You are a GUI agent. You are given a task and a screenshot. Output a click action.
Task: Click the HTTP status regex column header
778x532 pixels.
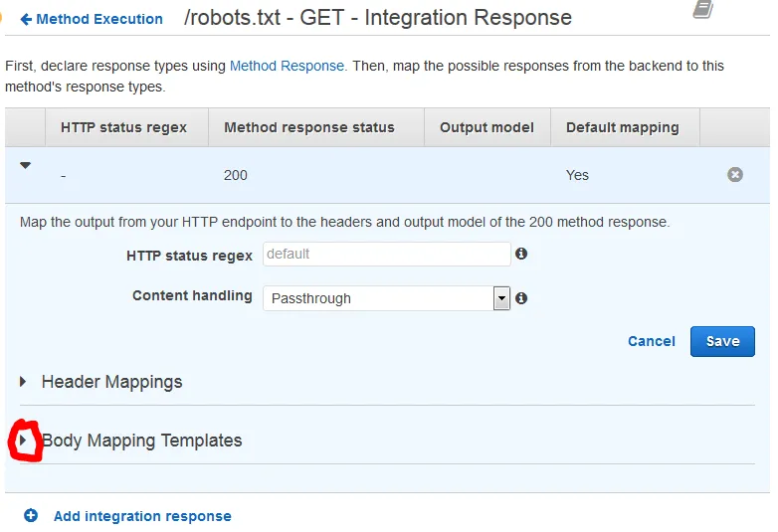123,127
